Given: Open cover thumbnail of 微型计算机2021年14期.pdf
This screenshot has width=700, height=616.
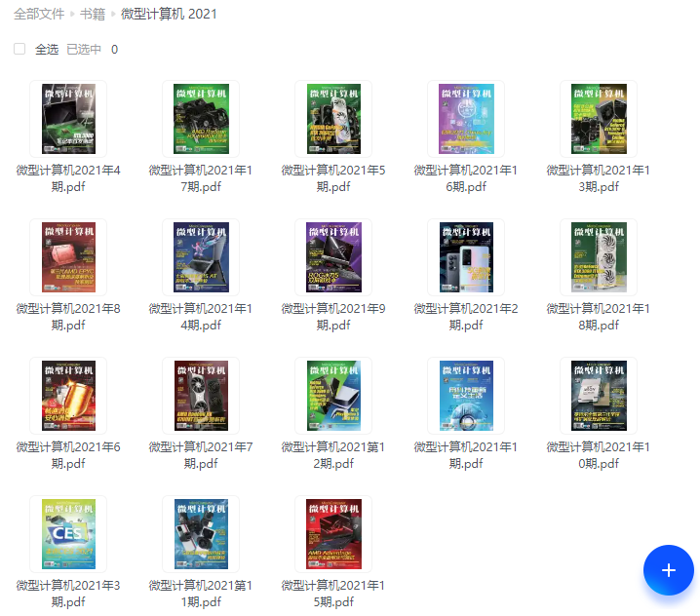Looking at the screenshot, I should click(x=201, y=257).
